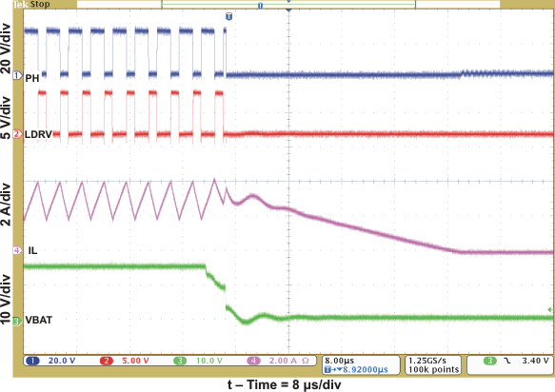Click the LDRV waveform label
The width and height of the screenshot is (555, 392).
[38, 134]
